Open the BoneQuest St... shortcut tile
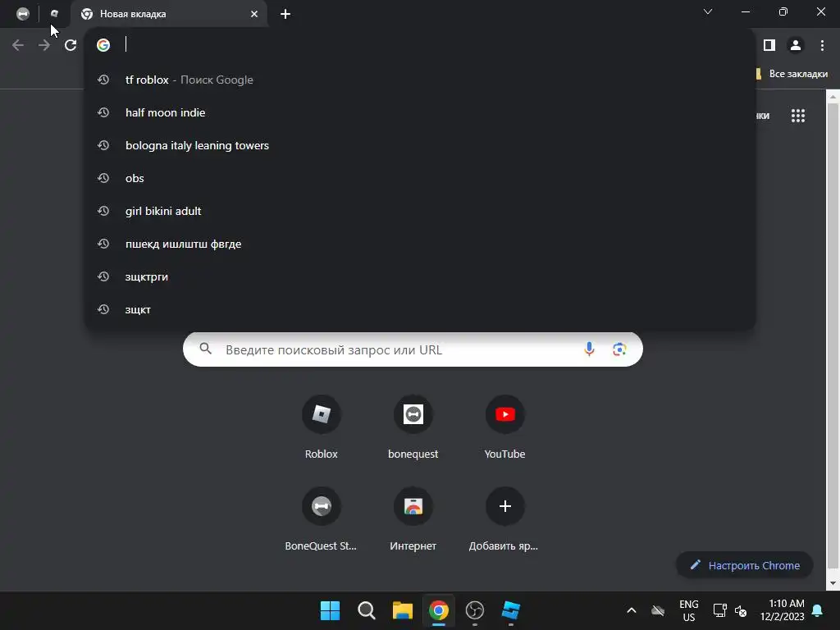This screenshot has width=840, height=630. click(322, 519)
